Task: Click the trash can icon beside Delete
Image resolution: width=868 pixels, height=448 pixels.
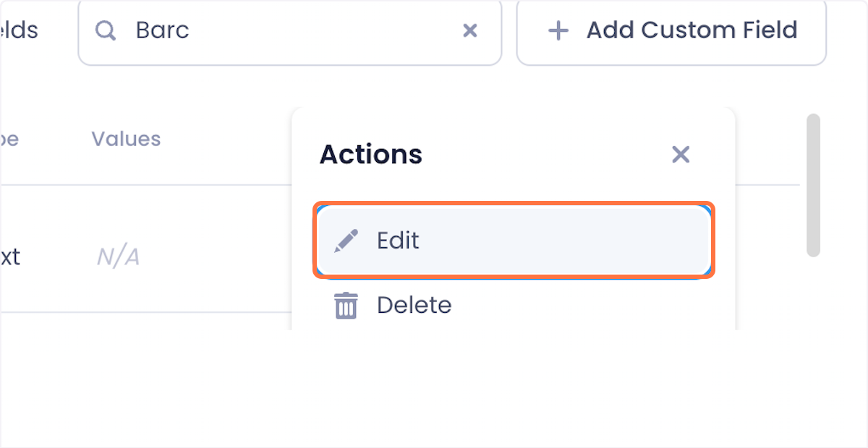Action: tap(346, 305)
